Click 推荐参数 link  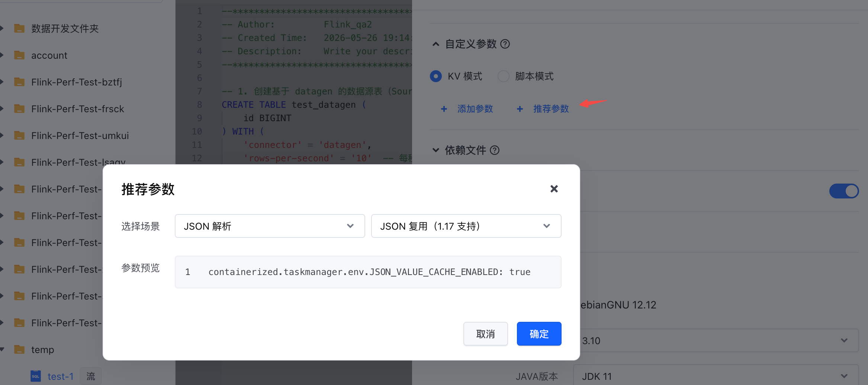tap(551, 109)
